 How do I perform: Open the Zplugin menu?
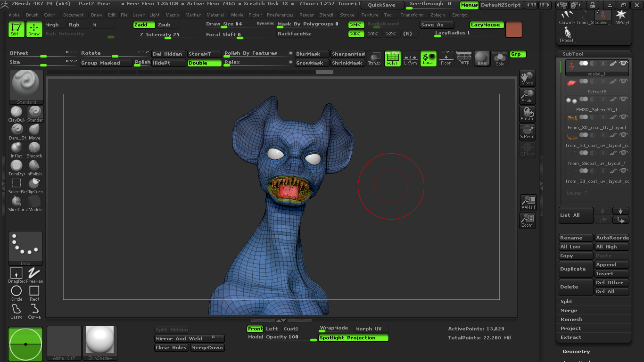(438, 15)
